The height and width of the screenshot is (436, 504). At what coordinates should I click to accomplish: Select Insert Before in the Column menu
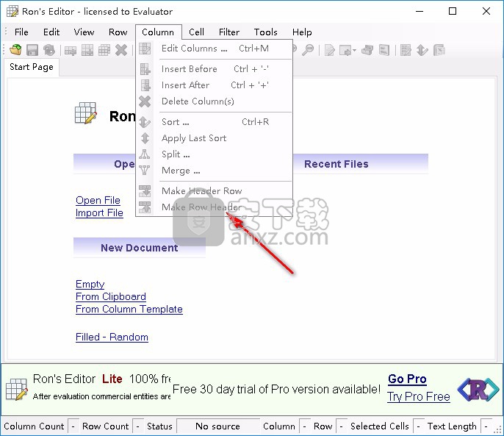[x=189, y=69]
